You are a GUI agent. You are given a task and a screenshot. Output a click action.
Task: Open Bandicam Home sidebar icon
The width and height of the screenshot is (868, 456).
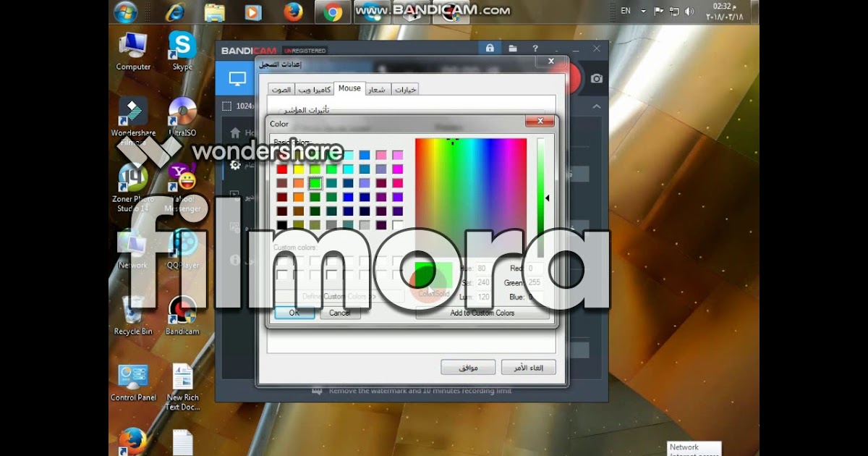point(235,133)
